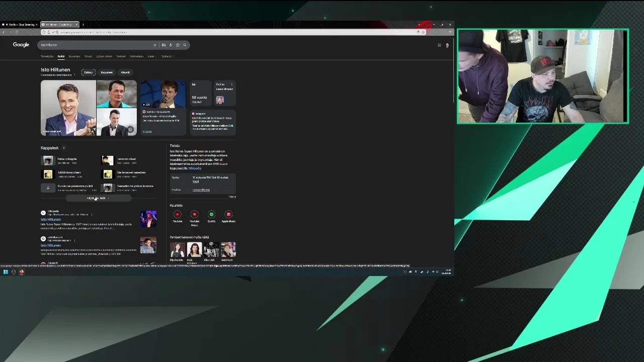Screen dimensions: 644x362
Task: Open the top-left song thumbnail in Kappaleet
Action: [x=48, y=160]
